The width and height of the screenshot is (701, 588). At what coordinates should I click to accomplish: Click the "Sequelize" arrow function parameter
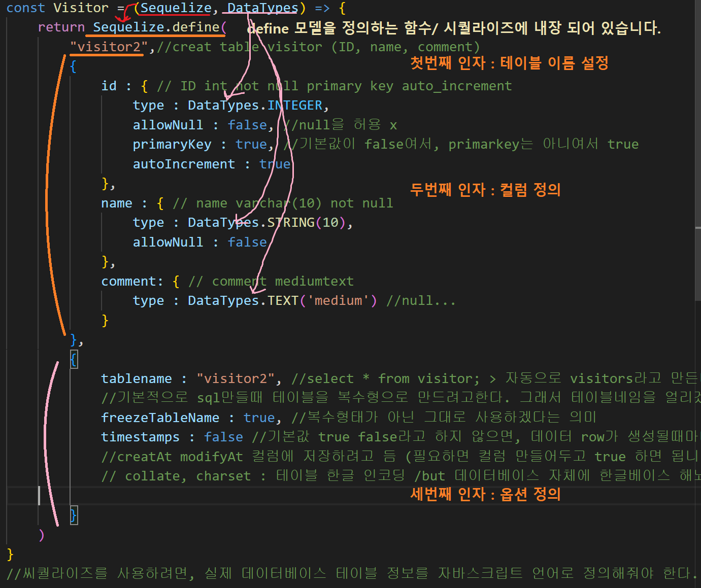pos(176,8)
